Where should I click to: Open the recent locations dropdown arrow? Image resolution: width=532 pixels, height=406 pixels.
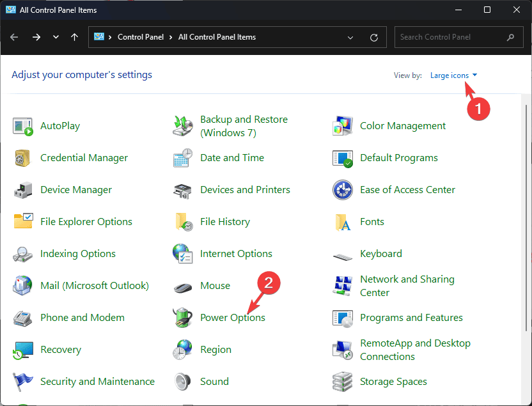tap(56, 37)
